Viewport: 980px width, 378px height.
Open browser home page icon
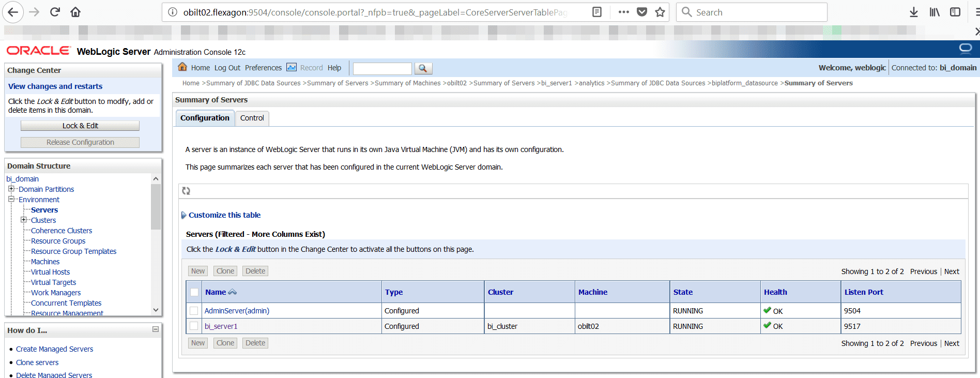point(75,12)
